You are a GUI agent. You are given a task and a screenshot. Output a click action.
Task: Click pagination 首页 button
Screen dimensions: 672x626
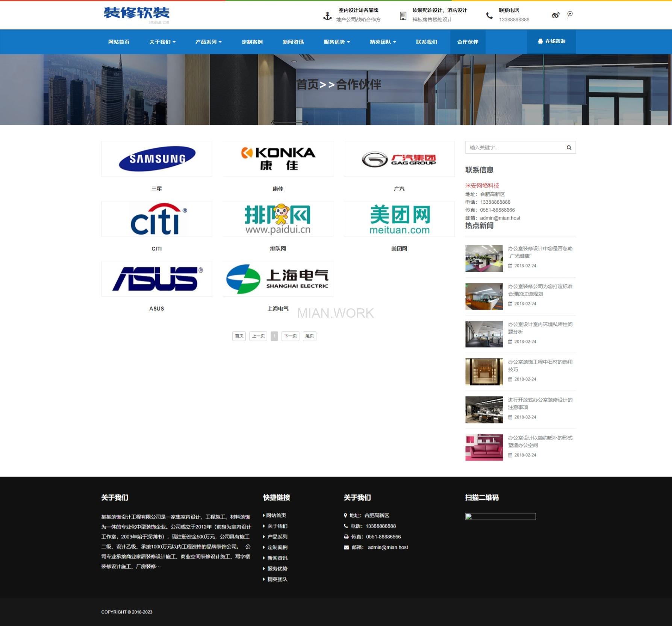tap(239, 336)
